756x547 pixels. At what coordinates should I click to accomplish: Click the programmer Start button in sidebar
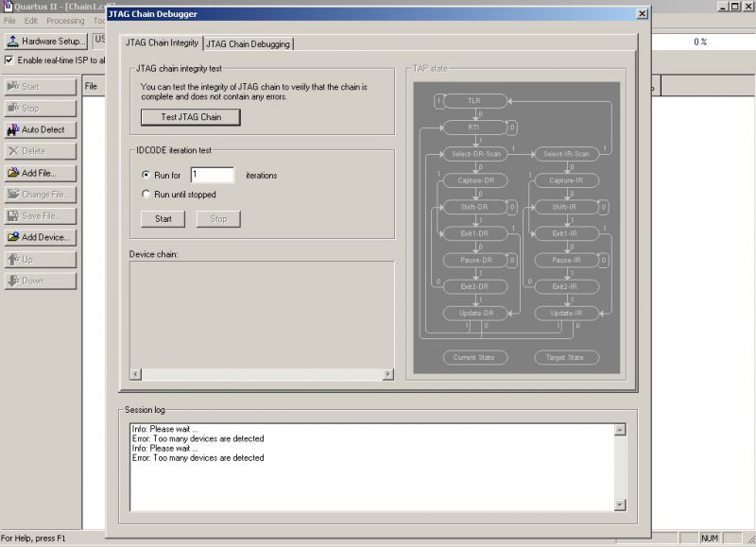tap(41, 87)
